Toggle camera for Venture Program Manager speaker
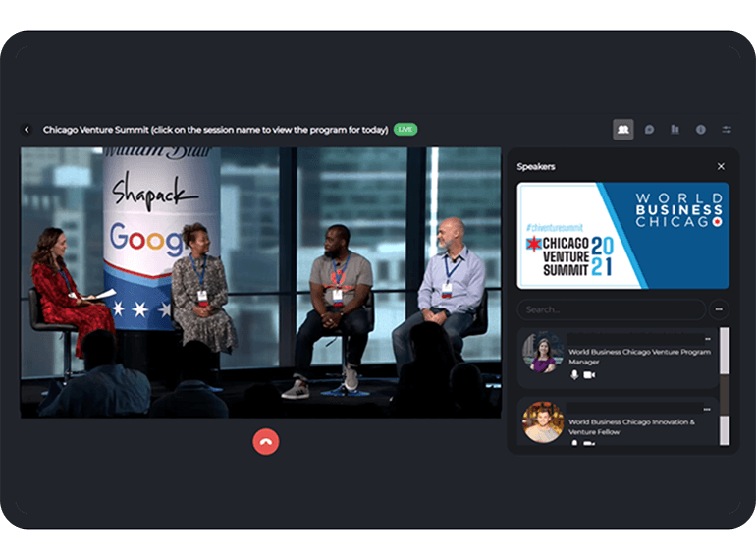Image resolution: width=756 pixels, height=560 pixels. [x=589, y=375]
